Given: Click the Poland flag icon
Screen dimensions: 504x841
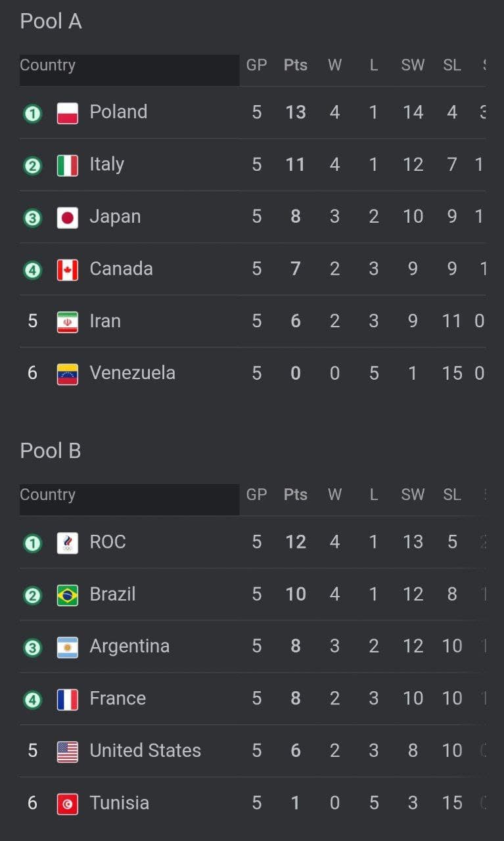Looking at the screenshot, I should tap(68, 113).
